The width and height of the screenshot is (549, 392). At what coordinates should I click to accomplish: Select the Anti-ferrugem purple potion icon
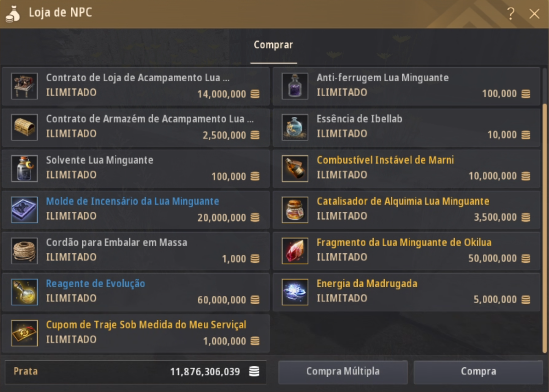coord(295,86)
